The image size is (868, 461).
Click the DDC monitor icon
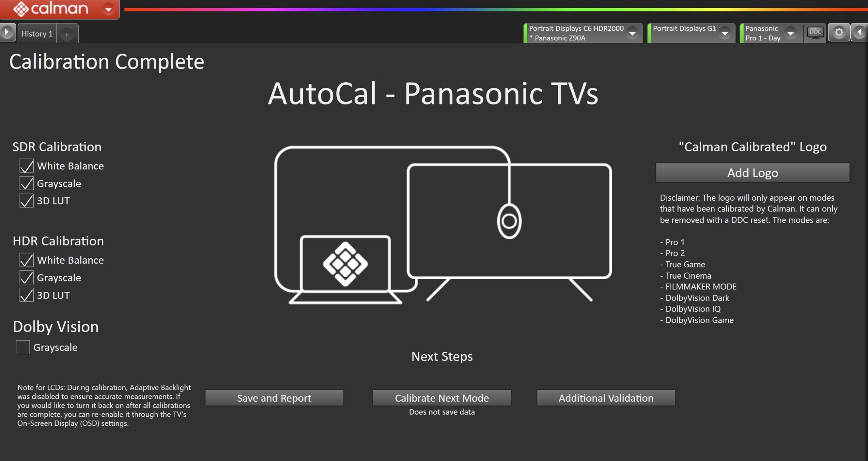point(815,33)
